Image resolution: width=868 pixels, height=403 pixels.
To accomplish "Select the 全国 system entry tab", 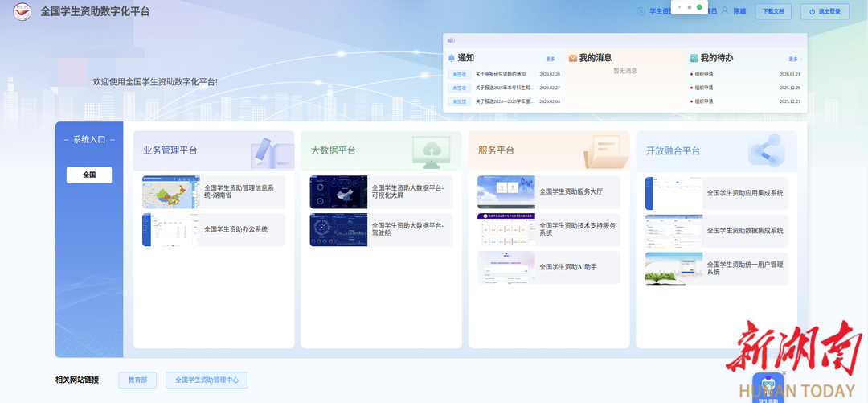I will point(89,175).
